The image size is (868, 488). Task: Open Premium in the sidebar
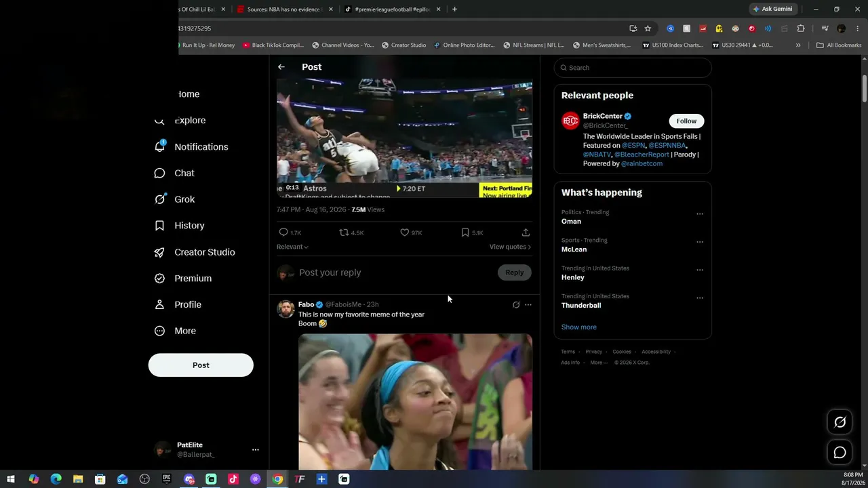click(x=183, y=279)
